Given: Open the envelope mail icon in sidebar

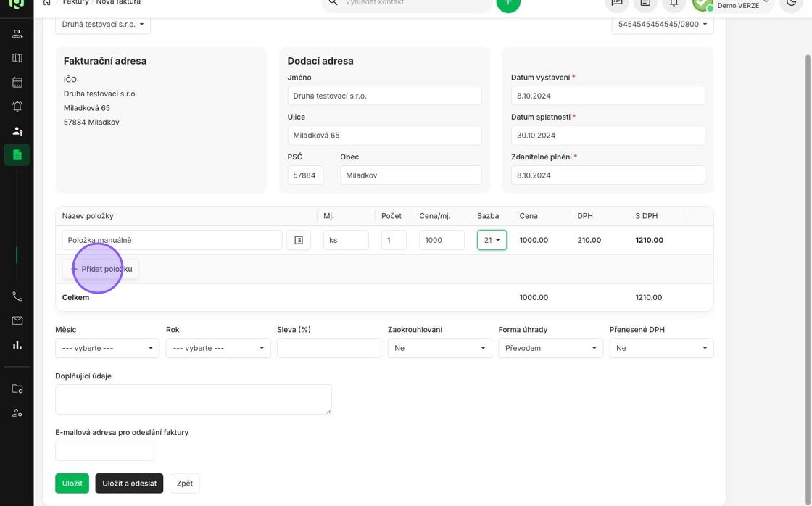Looking at the screenshot, I should (17, 320).
